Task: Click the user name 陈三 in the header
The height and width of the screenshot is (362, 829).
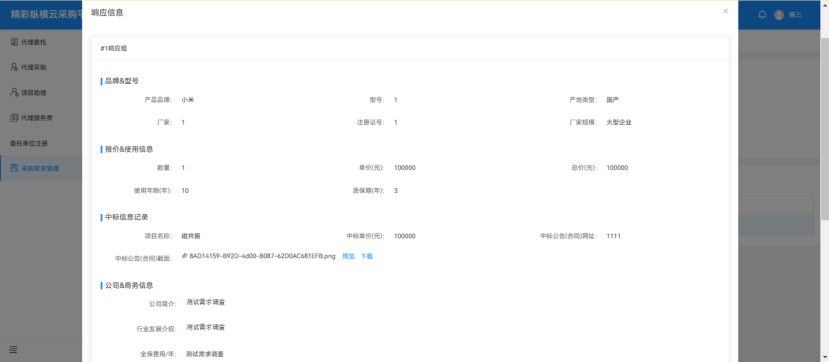Action: point(795,15)
